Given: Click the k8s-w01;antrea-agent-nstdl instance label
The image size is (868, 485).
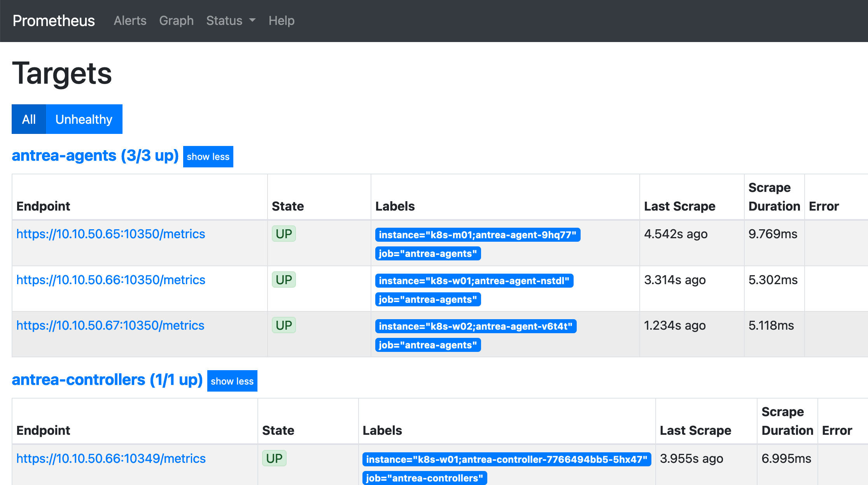Looking at the screenshot, I should pyautogui.click(x=474, y=281).
